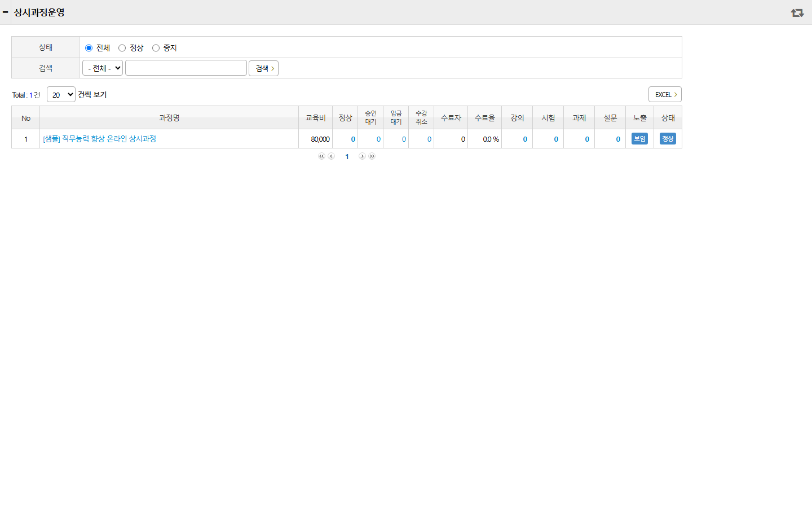This screenshot has height=508, width=812.
Task: Click the 승인대기 count value 0
Action: (x=378, y=139)
